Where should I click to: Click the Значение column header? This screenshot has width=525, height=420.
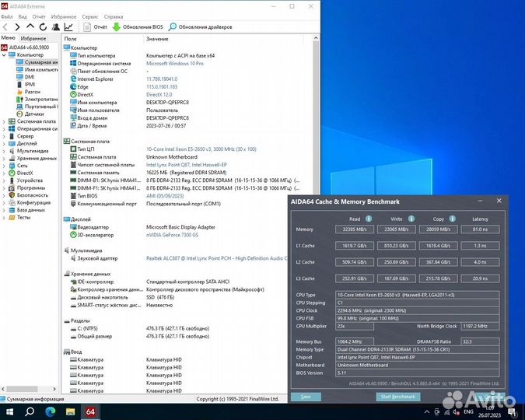157,39
